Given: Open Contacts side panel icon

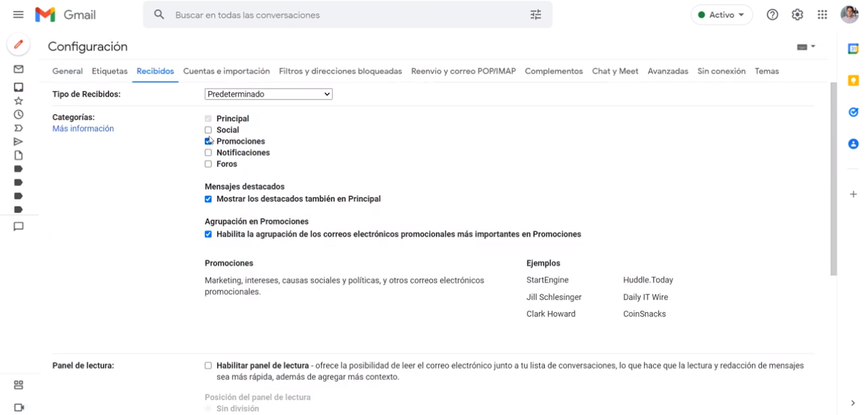Looking at the screenshot, I should [853, 144].
